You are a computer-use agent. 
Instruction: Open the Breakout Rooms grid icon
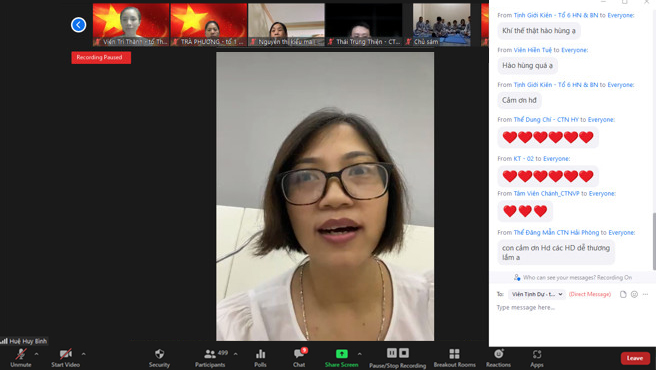[x=454, y=354]
